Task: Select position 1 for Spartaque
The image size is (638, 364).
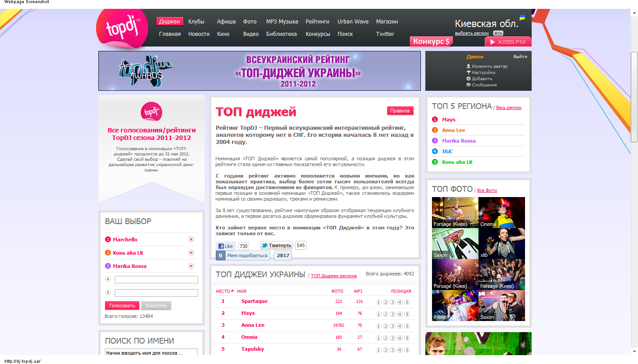Action: tap(378, 302)
